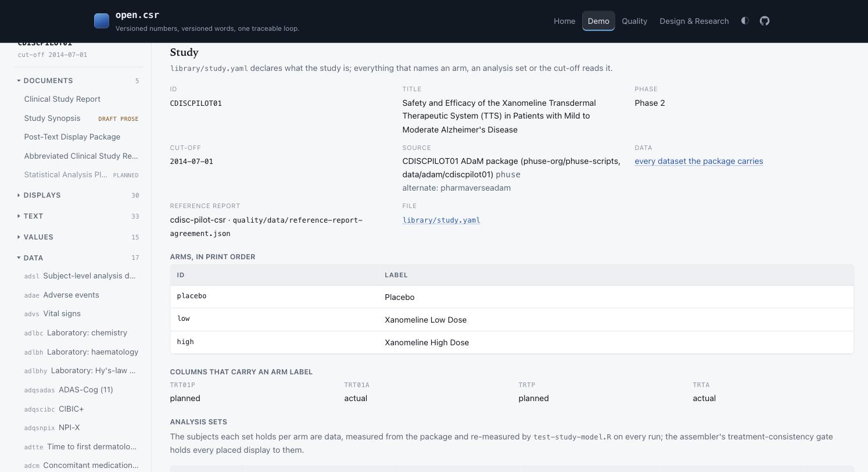Screen dimensions: 868x472
Task: Open adcm Concomitant medications dataset
Action: click(81, 466)
